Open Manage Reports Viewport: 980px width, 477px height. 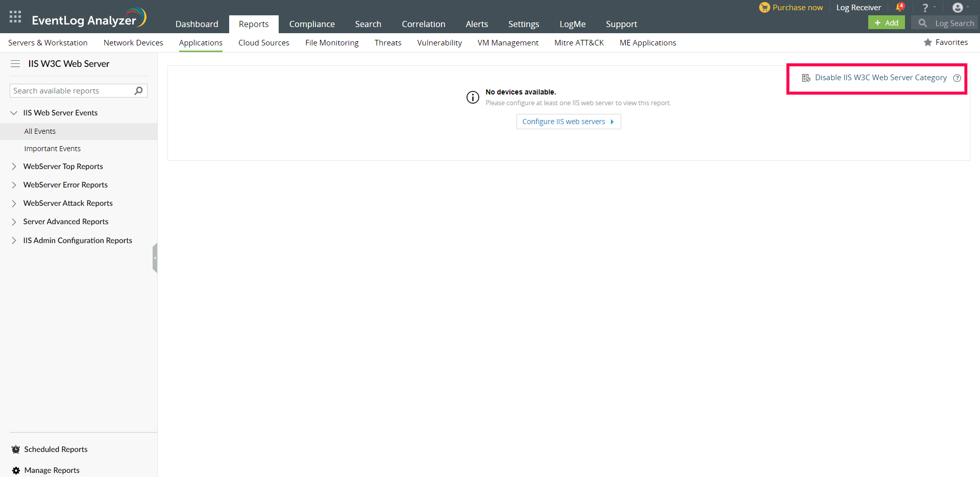[x=52, y=470]
